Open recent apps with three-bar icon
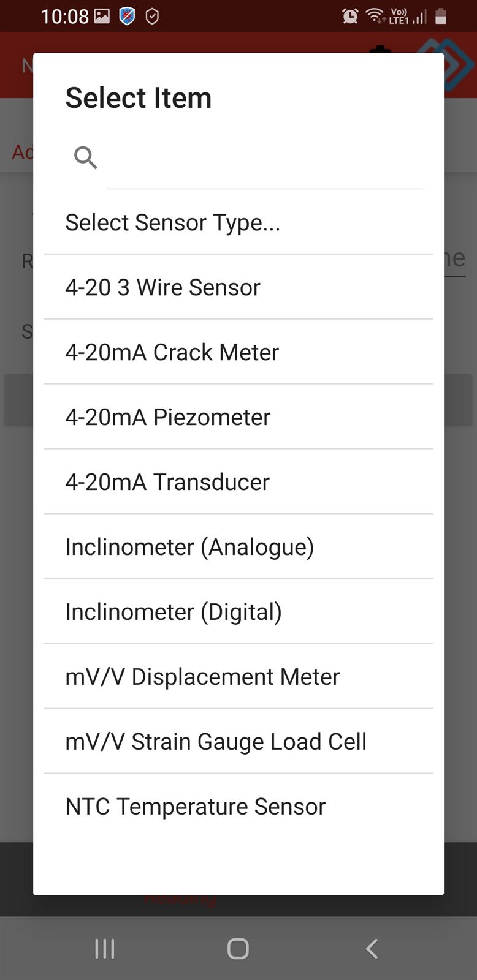 [x=105, y=949]
